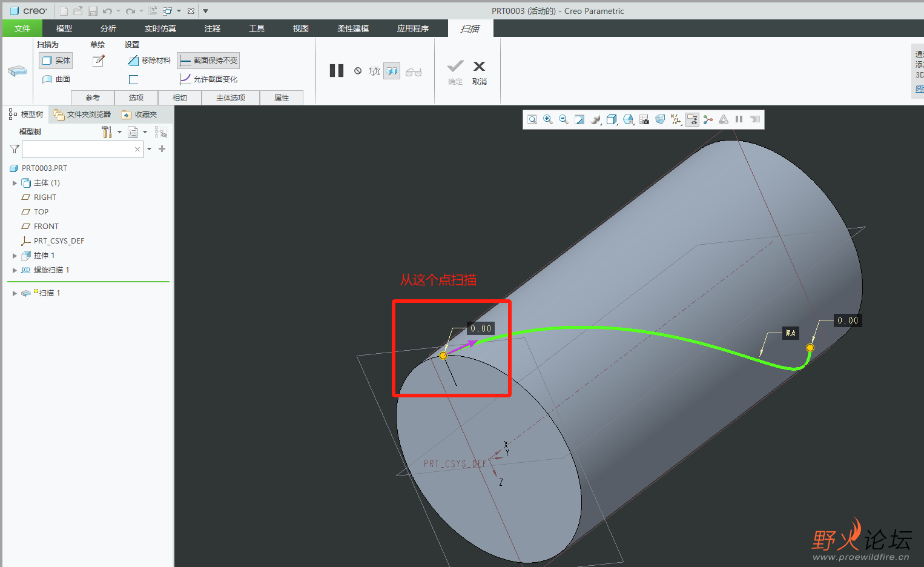Click the Save disk icon

(93, 11)
